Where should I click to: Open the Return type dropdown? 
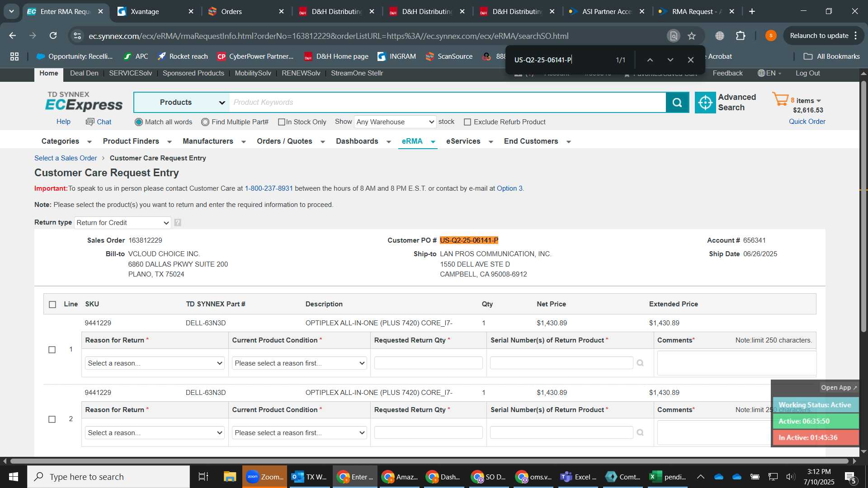pyautogui.click(x=123, y=223)
